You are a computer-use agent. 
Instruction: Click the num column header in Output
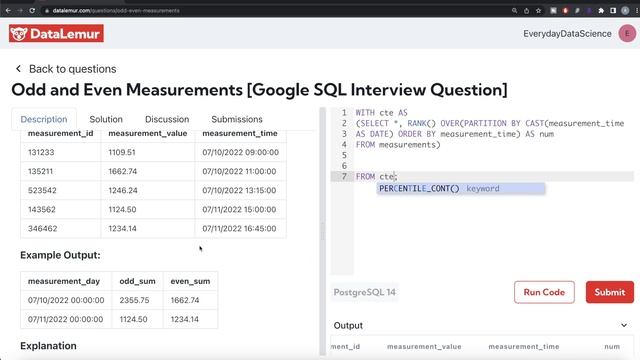click(612, 347)
